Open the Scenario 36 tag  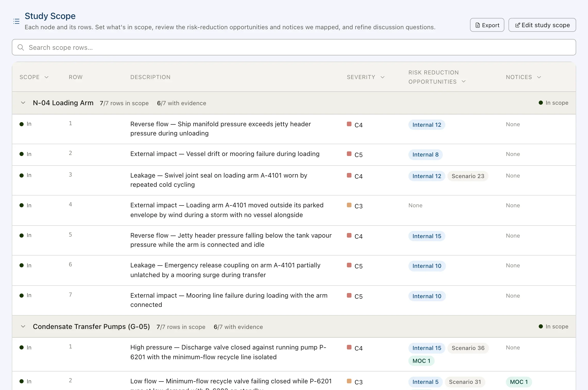tap(468, 348)
